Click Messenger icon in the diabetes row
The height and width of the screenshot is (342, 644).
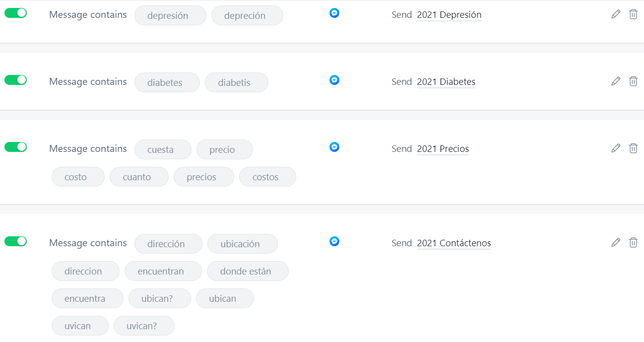click(334, 80)
